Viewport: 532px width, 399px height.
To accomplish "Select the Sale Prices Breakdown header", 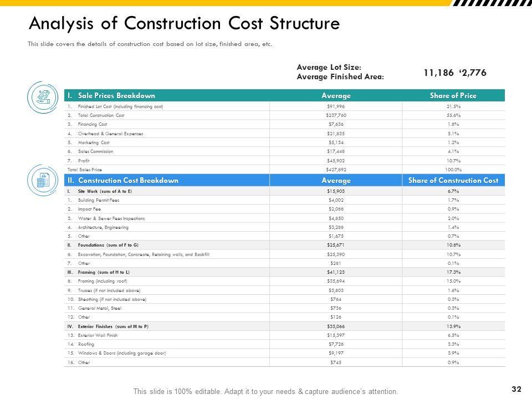I will (116, 96).
